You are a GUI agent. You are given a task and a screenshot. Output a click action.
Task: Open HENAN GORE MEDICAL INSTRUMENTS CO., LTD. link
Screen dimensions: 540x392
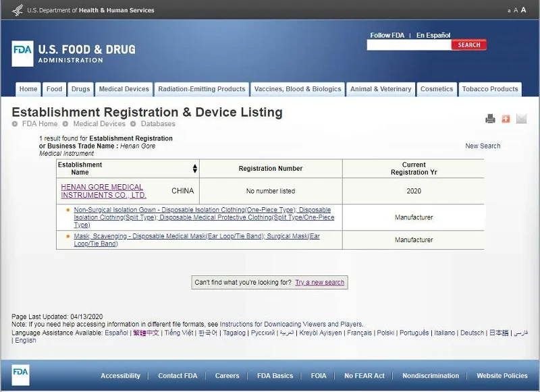pyautogui.click(x=104, y=191)
